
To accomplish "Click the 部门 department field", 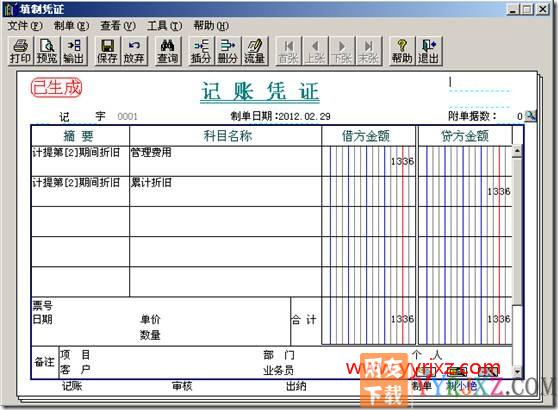I will 279,355.
